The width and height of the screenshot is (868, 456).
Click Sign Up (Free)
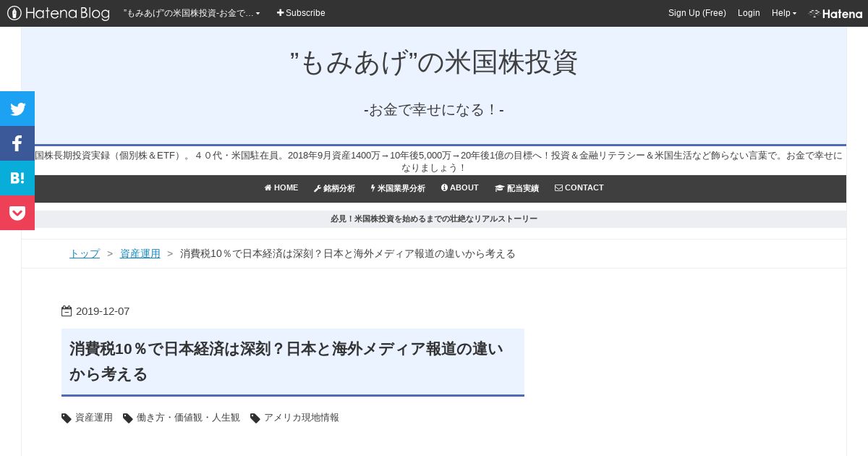697,13
